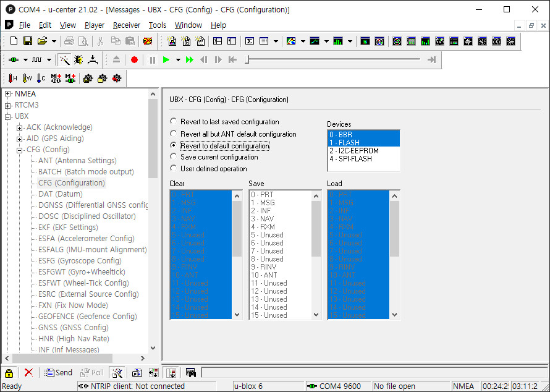Select Save current configuration option
Screen dimensions: 550x392
[214, 157]
